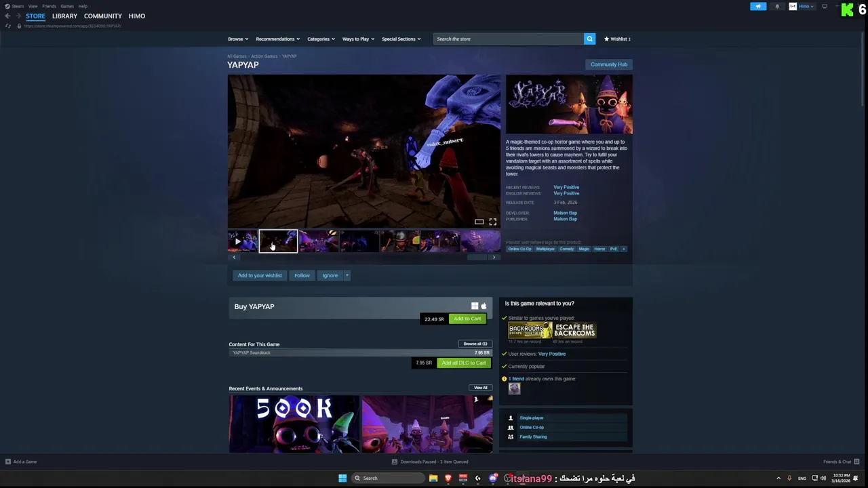Click the Apple platform icon

(x=484, y=306)
